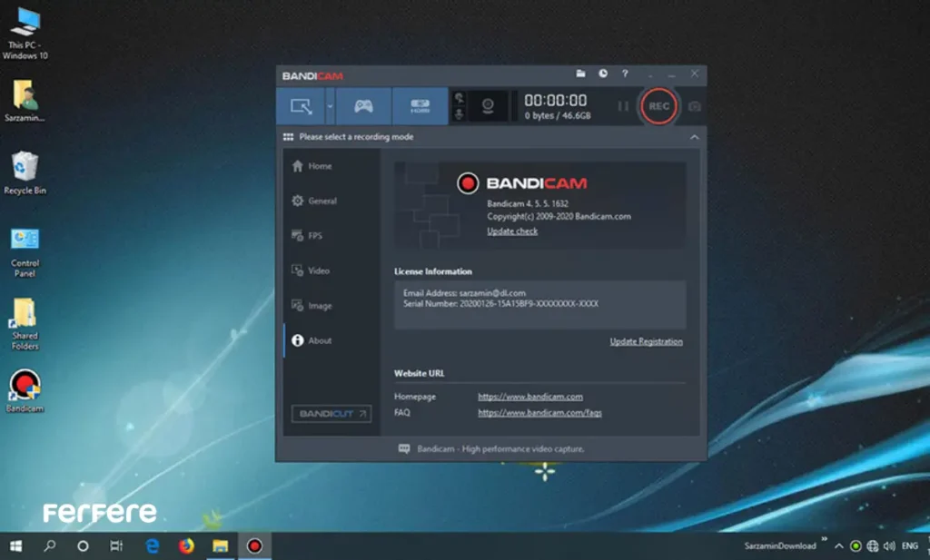This screenshot has height=560, width=930.
Task: Switch to HDMI device recording mode
Action: (420, 106)
